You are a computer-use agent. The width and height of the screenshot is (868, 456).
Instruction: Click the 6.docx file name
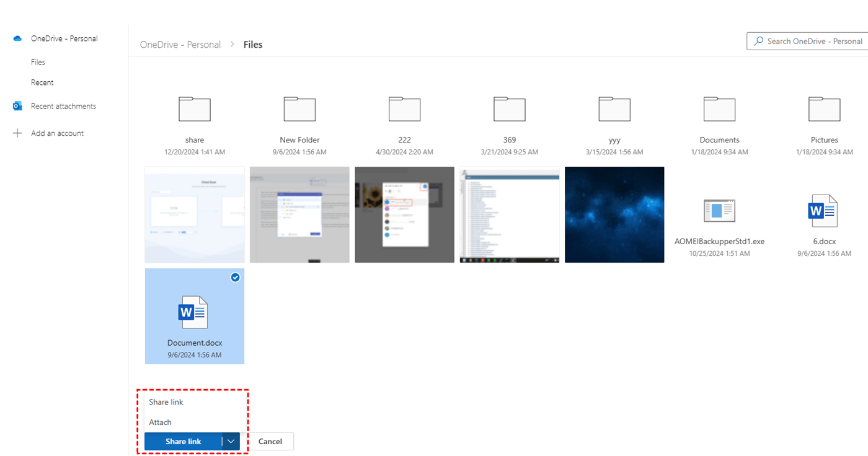pos(825,242)
